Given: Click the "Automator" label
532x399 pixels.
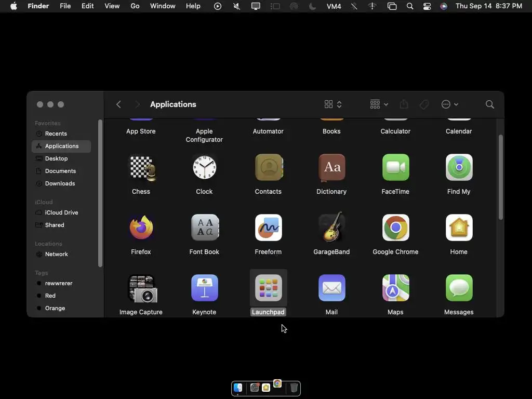Looking at the screenshot, I should click(x=268, y=131).
